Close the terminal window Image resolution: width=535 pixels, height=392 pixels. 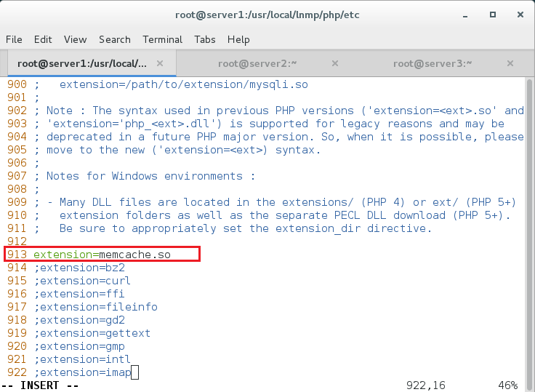click(520, 15)
